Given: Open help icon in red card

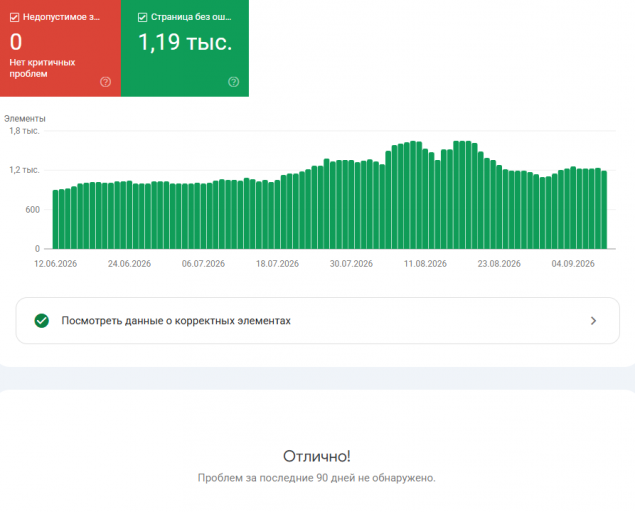Looking at the screenshot, I should (x=105, y=82).
